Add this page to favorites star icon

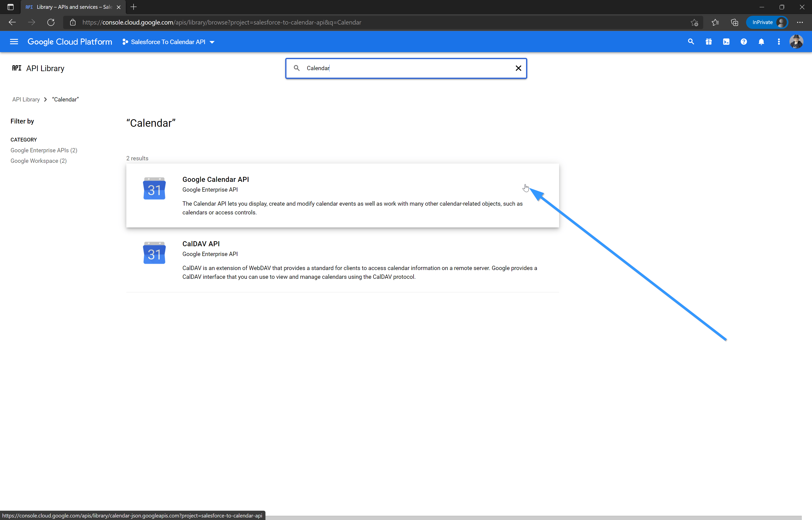pyautogui.click(x=694, y=22)
